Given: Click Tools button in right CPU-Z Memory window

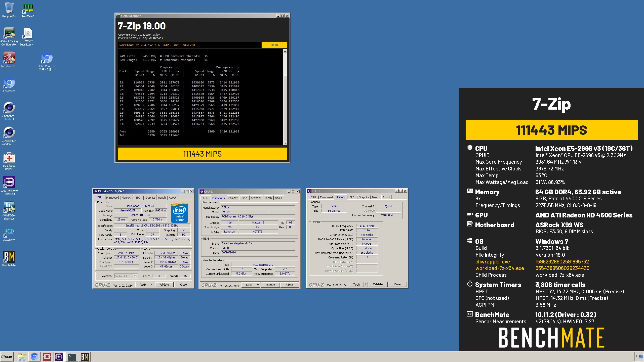Looking at the screenshot, I should (356, 284).
